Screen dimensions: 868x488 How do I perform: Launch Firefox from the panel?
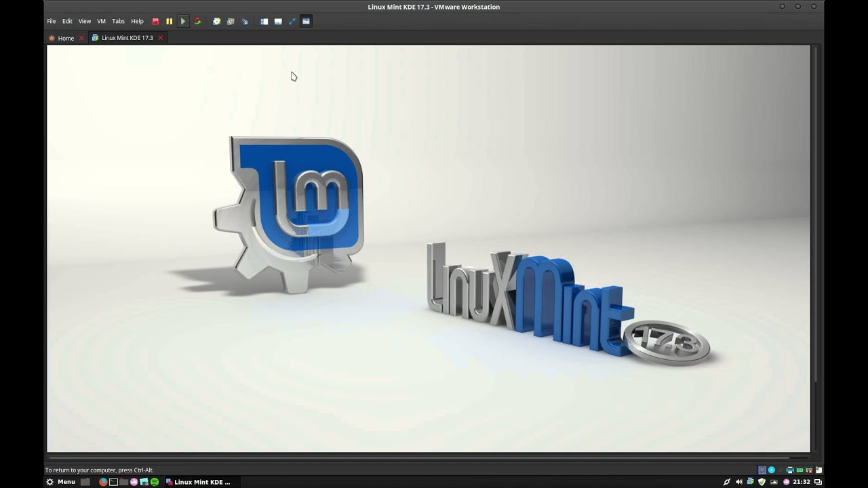tap(103, 482)
